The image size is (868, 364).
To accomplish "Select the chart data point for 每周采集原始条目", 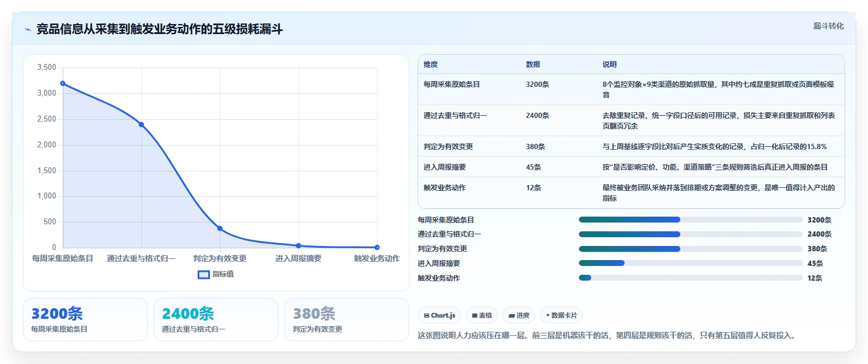I will click(x=63, y=83).
